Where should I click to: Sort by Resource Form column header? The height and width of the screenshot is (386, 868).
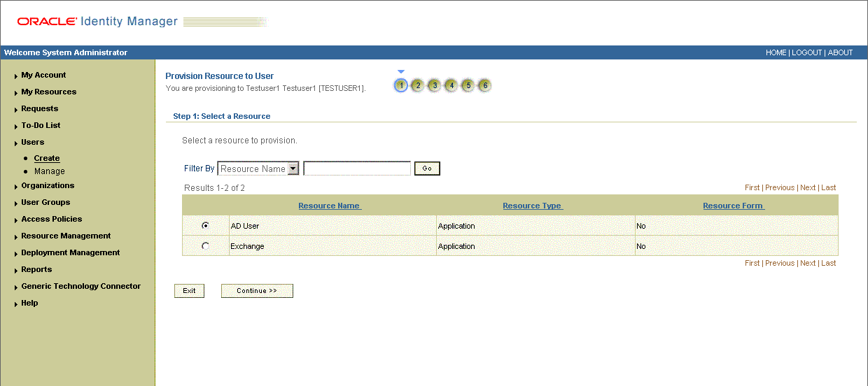pos(734,206)
